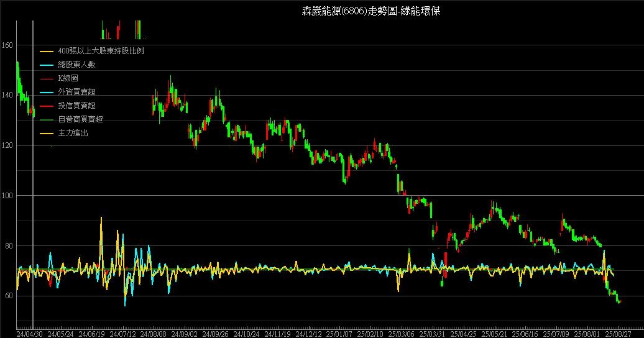Viewport: 644px width, 338px height.
Task: Select the 400張以上大股東持股比例 legend label
Action: 101,51
